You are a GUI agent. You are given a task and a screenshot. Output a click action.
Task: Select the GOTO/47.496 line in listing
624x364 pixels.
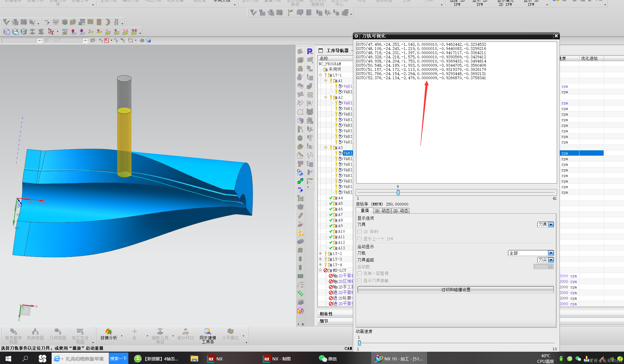click(421, 44)
